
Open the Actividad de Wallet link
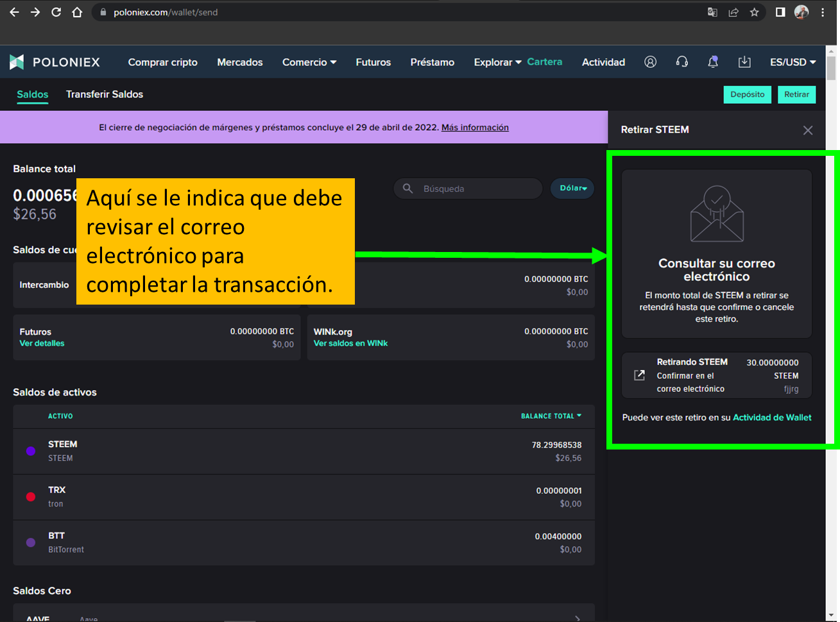click(772, 417)
